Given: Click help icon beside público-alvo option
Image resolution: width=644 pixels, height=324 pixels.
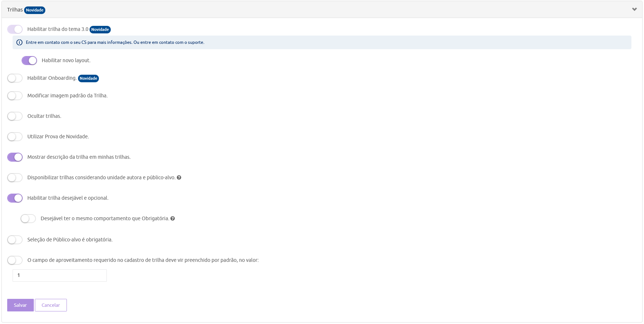Looking at the screenshot, I should point(179,177).
